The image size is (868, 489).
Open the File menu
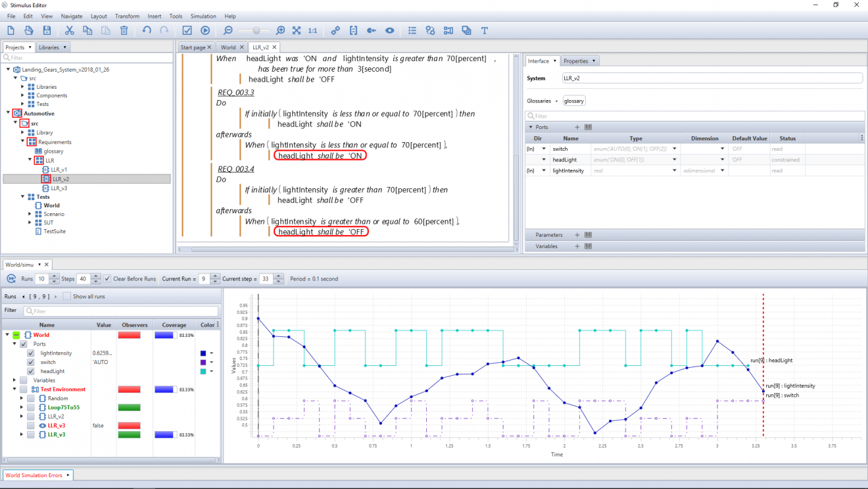pos(11,16)
